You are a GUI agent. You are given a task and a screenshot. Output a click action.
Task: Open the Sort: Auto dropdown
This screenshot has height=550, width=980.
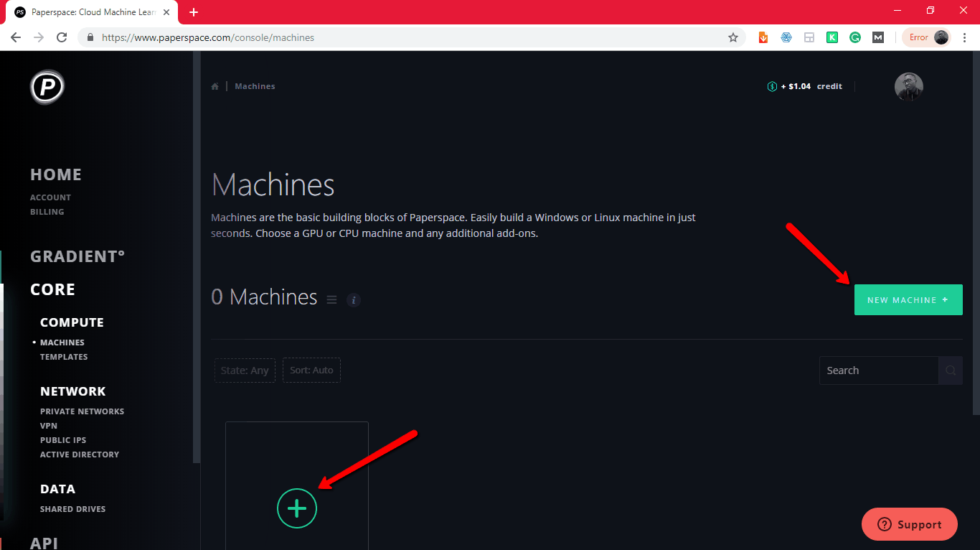311,370
